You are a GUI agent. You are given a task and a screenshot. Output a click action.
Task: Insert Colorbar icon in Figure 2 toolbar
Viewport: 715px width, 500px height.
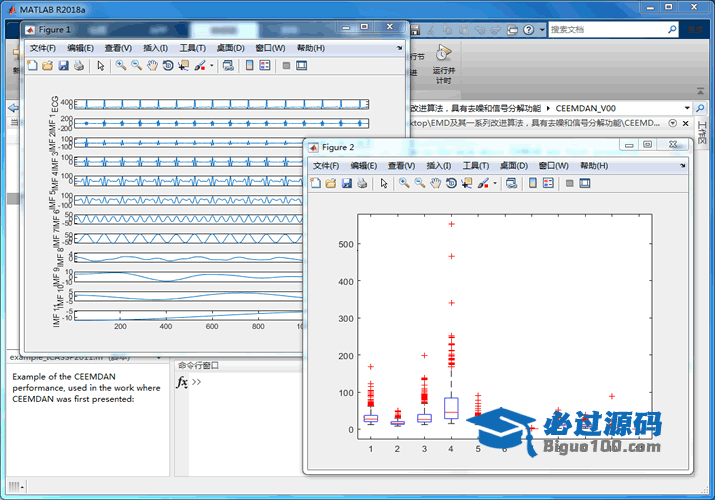pyautogui.click(x=533, y=183)
